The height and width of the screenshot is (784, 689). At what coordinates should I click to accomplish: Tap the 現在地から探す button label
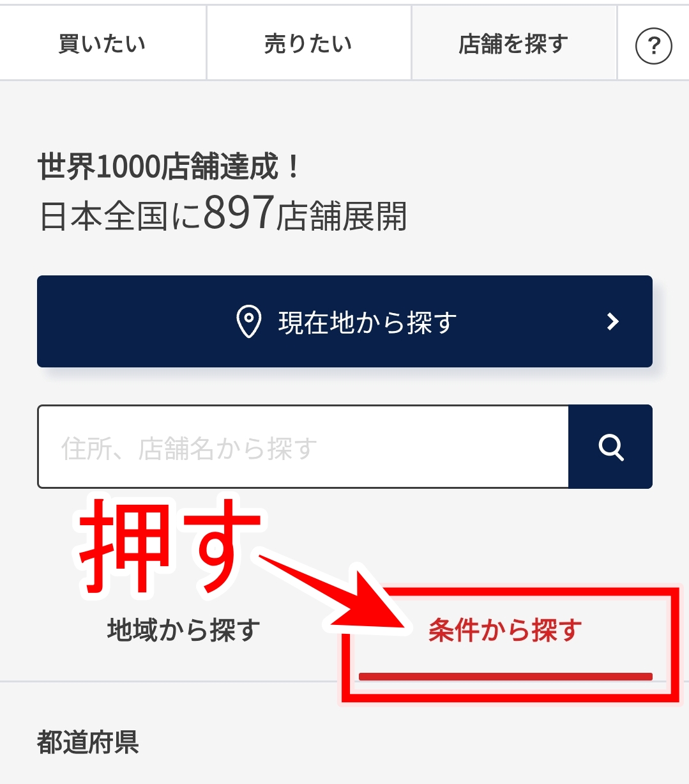[x=368, y=322]
